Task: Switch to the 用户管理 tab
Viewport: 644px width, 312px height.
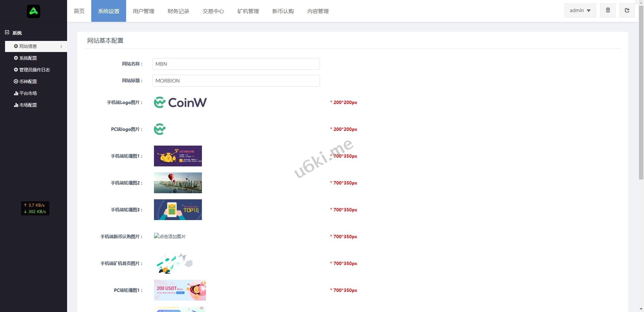Action: pyautogui.click(x=144, y=11)
